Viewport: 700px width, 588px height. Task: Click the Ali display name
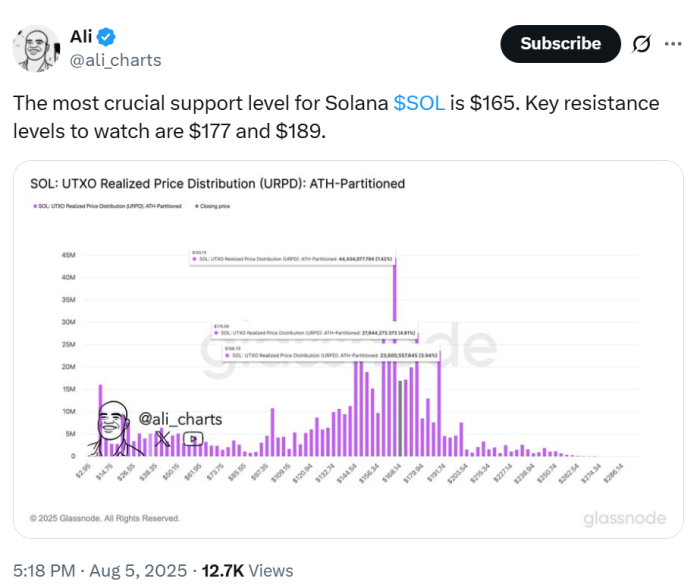pyautogui.click(x=81, y=37)
